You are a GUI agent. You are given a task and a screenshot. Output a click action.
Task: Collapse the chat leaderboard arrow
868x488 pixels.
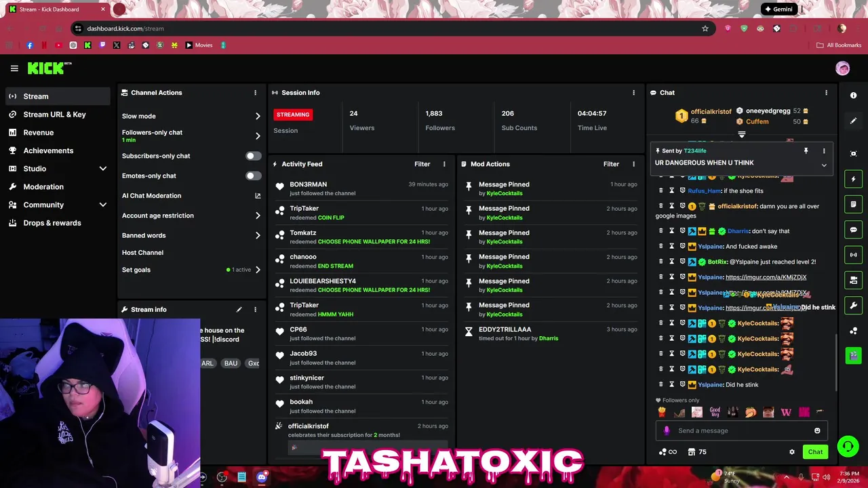click(x=742, y=135)
